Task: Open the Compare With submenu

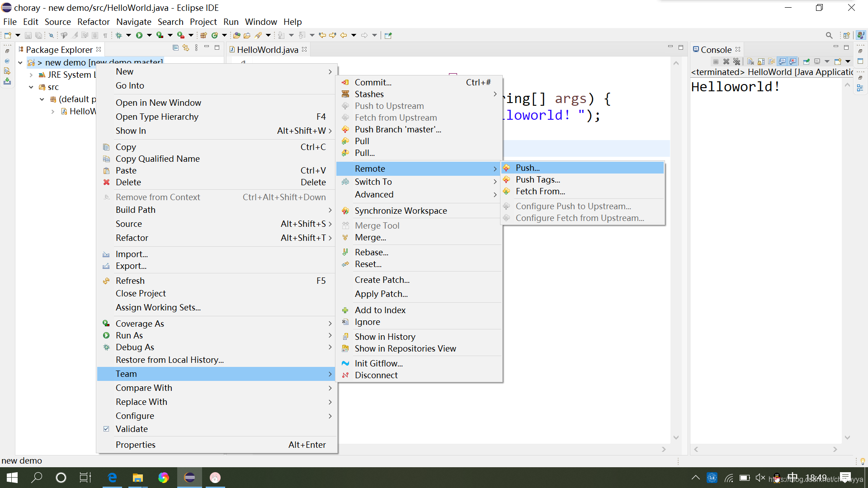Action: pos(217,388)
